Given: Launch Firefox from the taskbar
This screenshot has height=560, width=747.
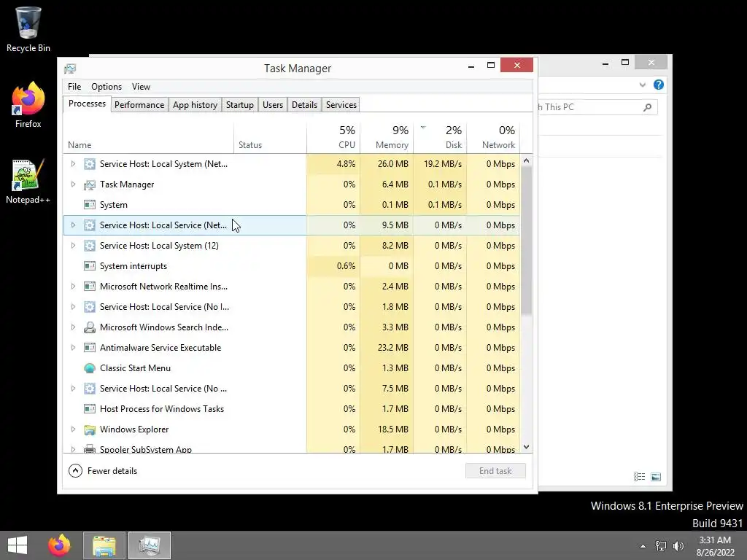Looking at the screenshot, I should [59, 545].
